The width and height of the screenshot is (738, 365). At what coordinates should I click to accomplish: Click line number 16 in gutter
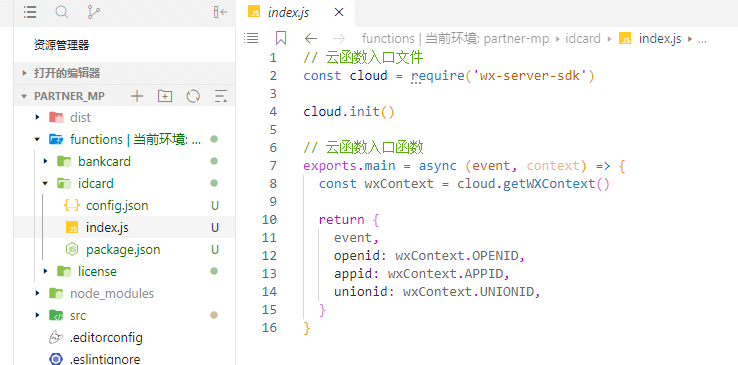tap(270, 327)
